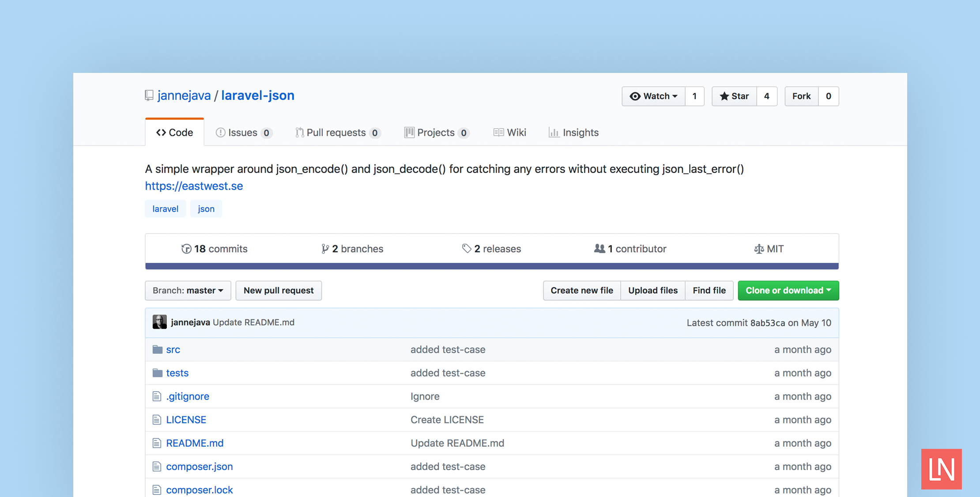This screenshot has width=980, height=497.
Task: Click the composer.json file entry
Action: pyautogui.click(x=198, y=466)
